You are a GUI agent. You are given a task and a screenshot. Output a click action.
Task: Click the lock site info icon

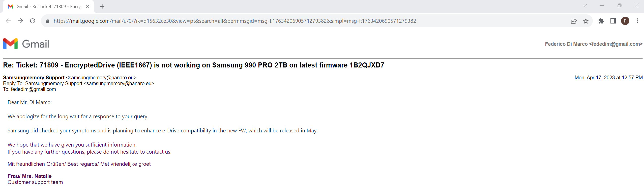point(47,21)
